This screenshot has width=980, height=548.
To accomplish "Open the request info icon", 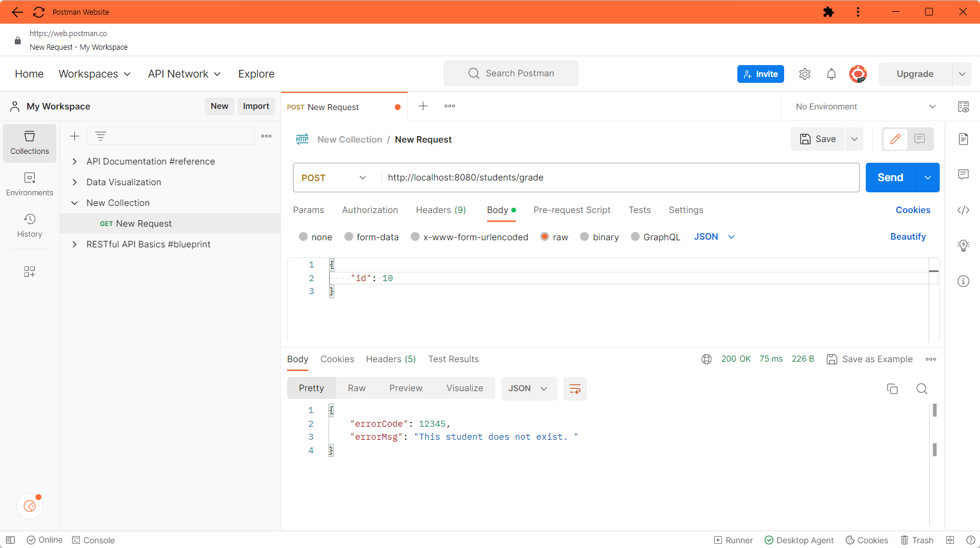I will coord(963,281).
